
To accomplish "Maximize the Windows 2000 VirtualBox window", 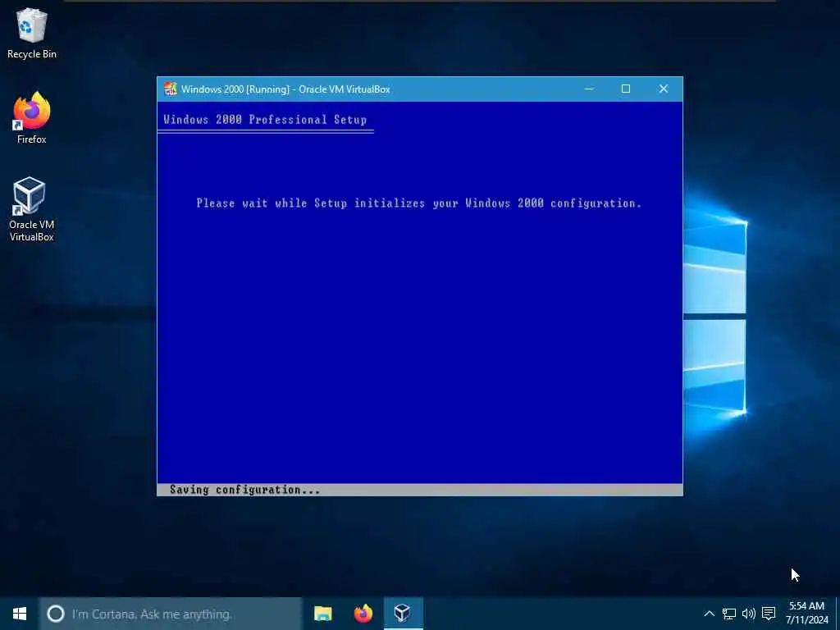I will tap(626, 89).
